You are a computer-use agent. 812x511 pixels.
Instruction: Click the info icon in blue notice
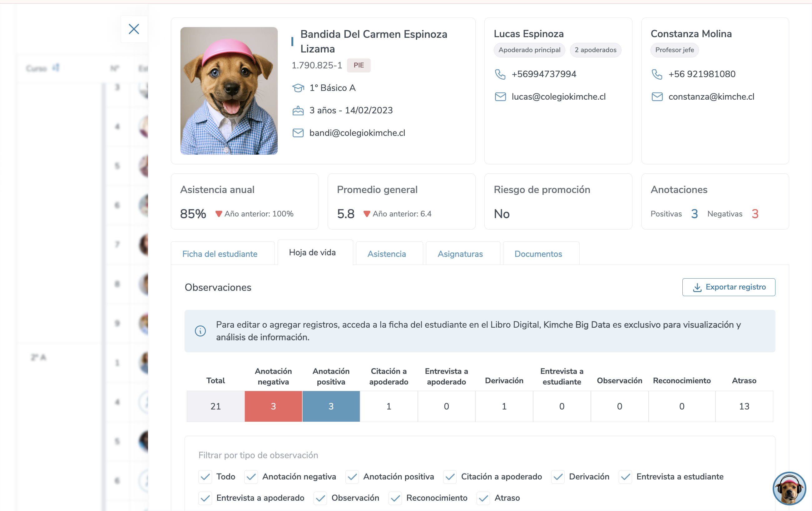click(x=200, y=331)
